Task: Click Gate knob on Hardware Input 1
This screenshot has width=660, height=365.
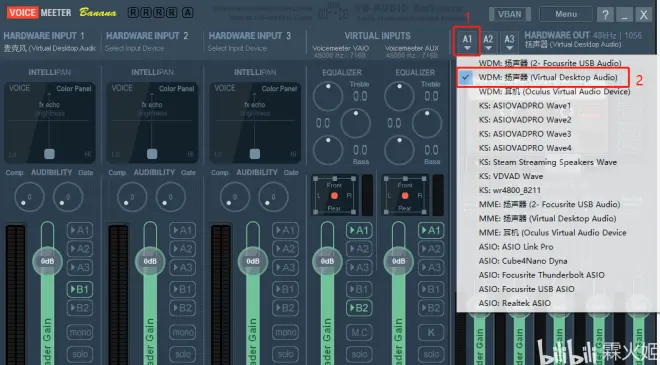Action: [x=68, y=197]
